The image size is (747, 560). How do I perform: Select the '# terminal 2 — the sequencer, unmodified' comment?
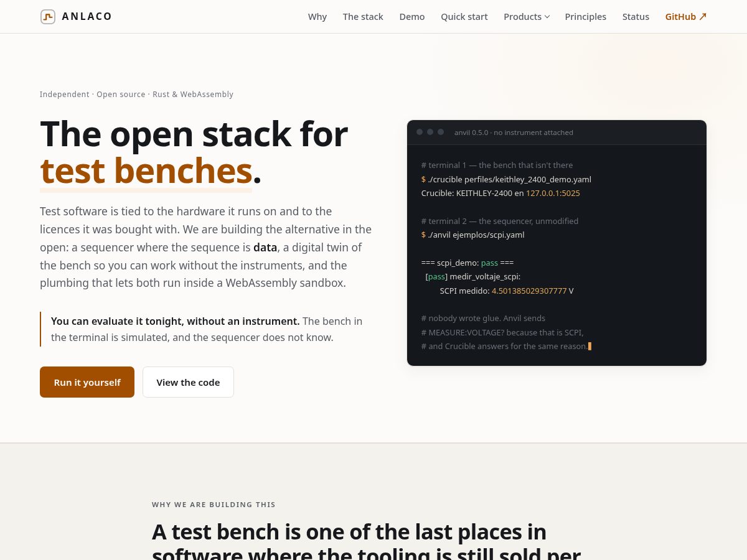[x=500, y=221]
